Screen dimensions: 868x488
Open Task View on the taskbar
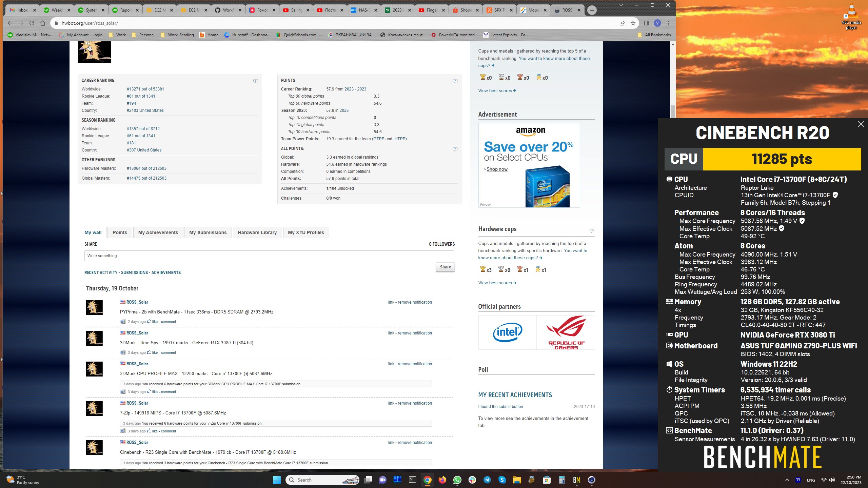tap(368, 480)
